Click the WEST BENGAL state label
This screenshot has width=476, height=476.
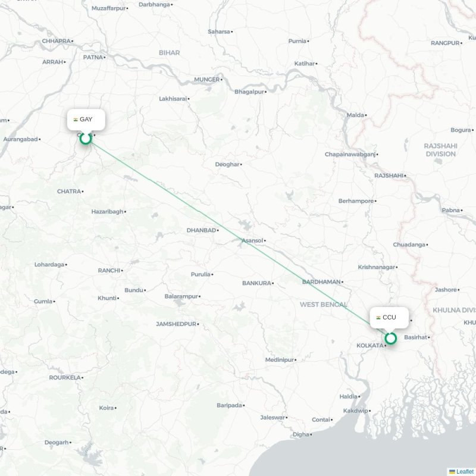point(324,305)
